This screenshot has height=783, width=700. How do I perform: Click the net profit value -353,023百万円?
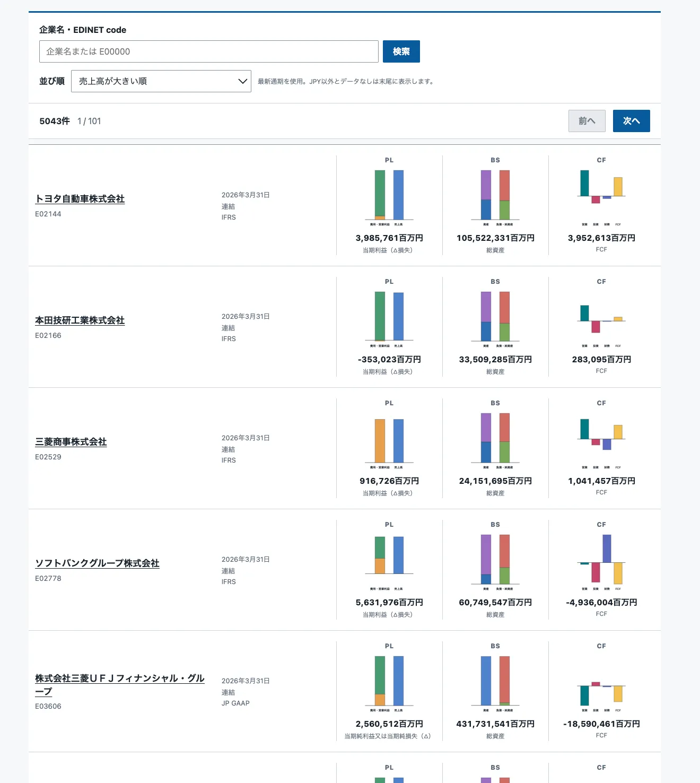(x=389, y=360)
